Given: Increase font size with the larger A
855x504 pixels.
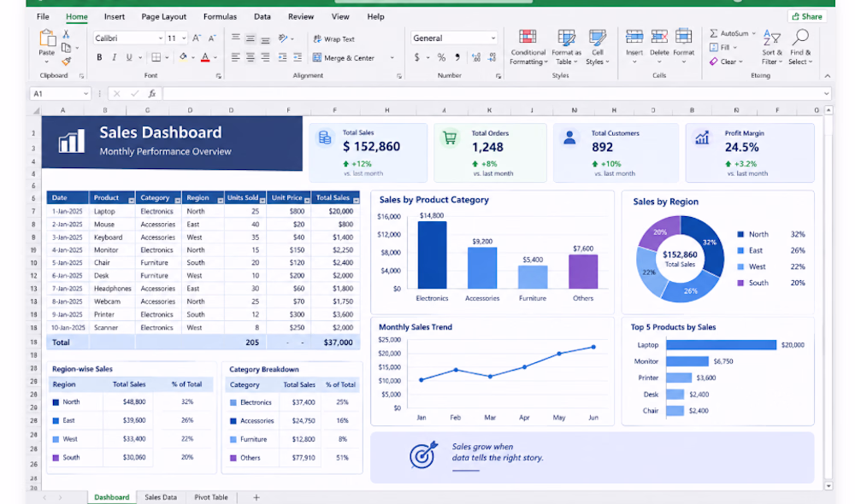Looking at the screenshot, I should (x=197, y=38).
